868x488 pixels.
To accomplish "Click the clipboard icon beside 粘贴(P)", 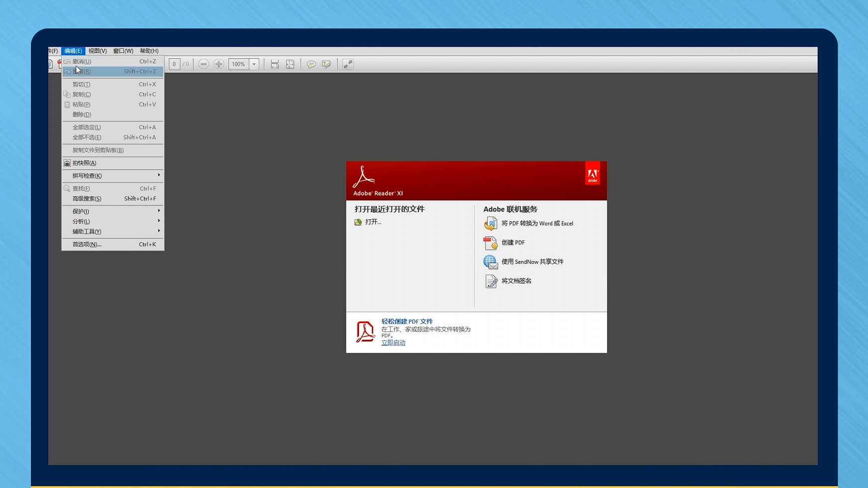I will [x=67, y=104].
